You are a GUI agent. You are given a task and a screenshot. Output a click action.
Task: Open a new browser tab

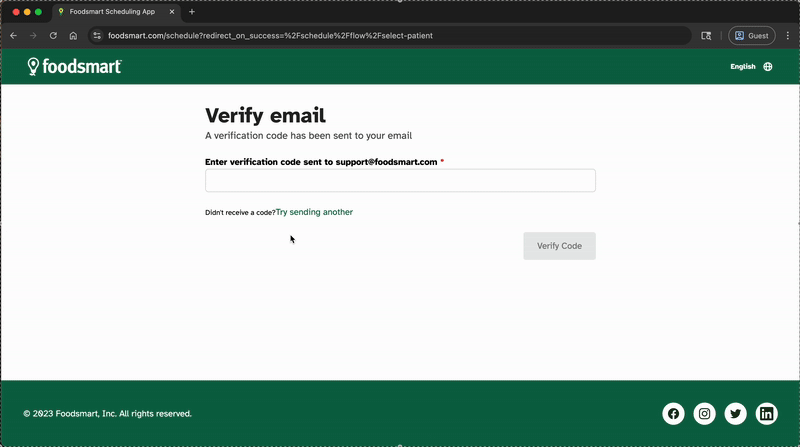point(192,12)
